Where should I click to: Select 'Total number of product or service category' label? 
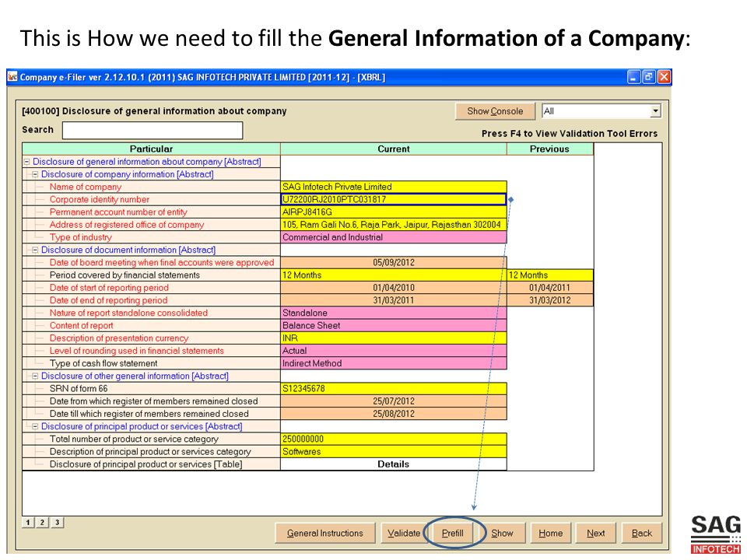point(134,439)
